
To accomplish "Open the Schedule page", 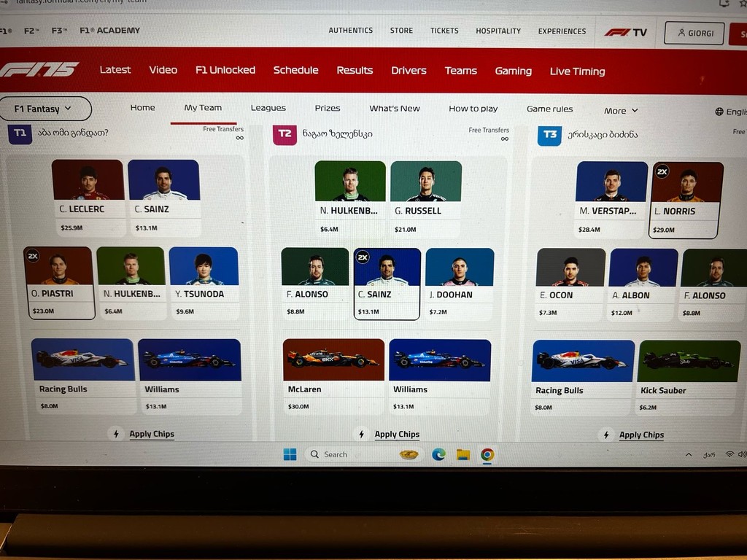I will point(296,70).
